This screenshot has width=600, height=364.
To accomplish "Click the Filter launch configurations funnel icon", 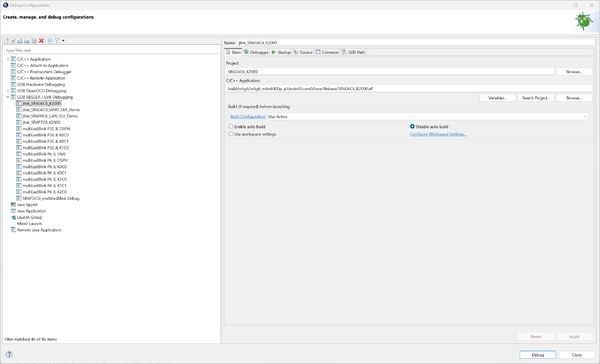I will [57, 41].
